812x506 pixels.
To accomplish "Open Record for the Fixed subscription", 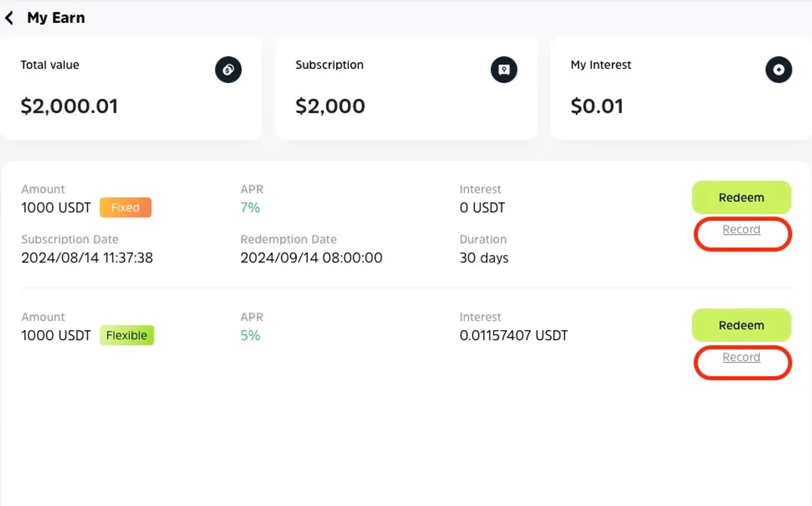I will pos(742,230).
